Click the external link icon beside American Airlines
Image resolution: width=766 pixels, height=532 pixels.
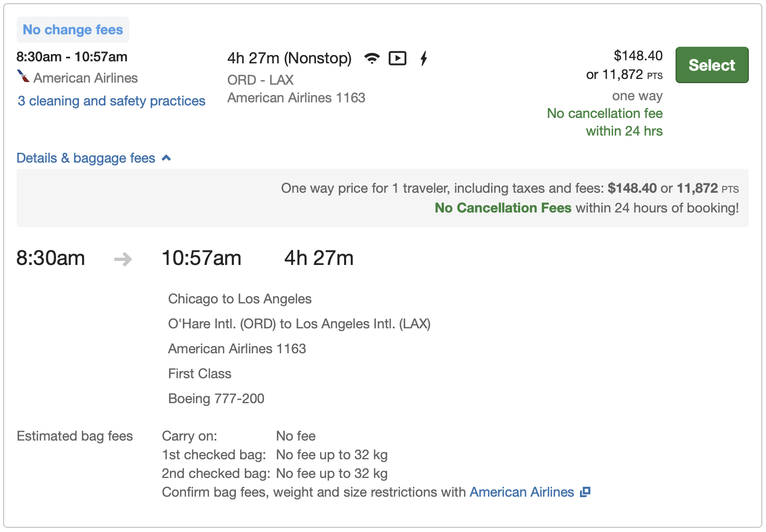coord(586,491)
